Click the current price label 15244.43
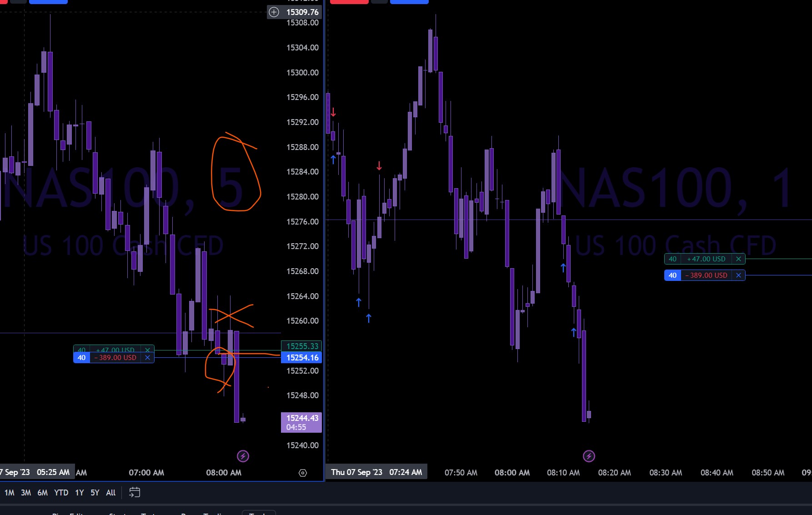Viewport: 812px width, 515px height. click(302, 422)
